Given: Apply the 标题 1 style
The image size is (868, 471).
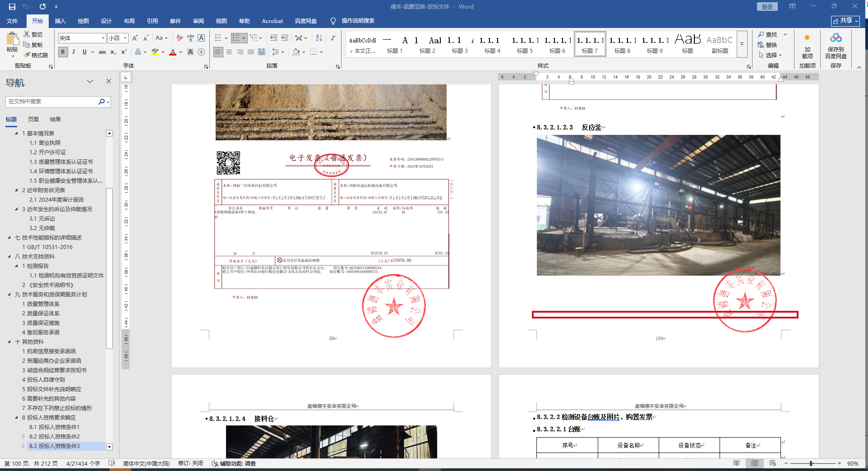Looking at the screenshot, I should click(x=395, y=44).
